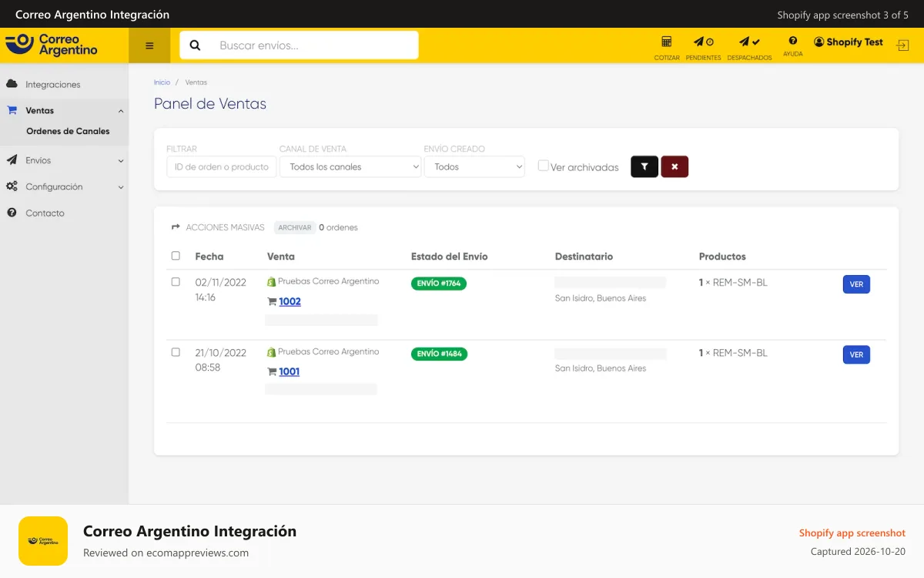Open the Todos los canales dropdown
Viewport: 924px width, 578px height.
[x=350, y=166]
